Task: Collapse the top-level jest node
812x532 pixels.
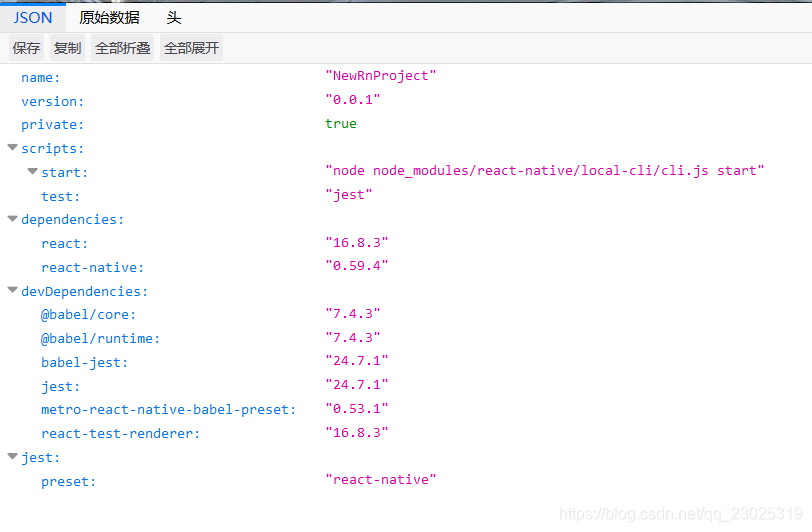Action: point(13,456)
